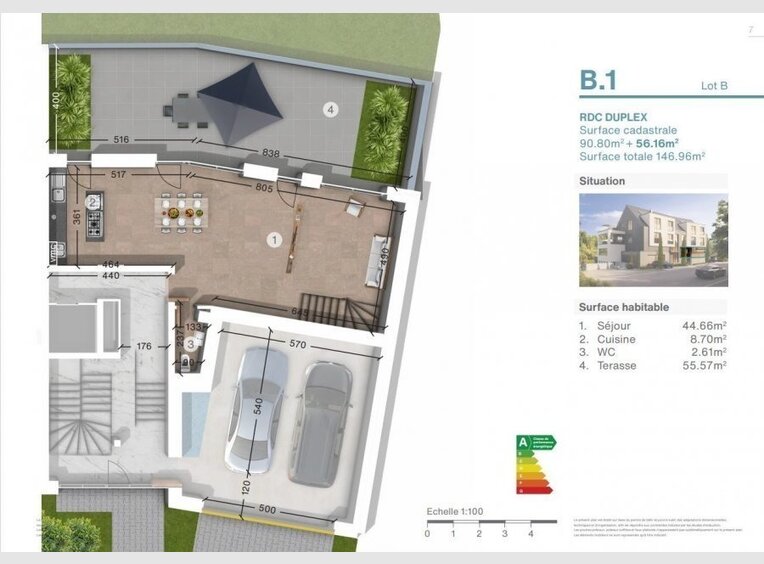764x564 pixels.
Task: Select the 'Terasse' row label
Action: pos(617,365)
